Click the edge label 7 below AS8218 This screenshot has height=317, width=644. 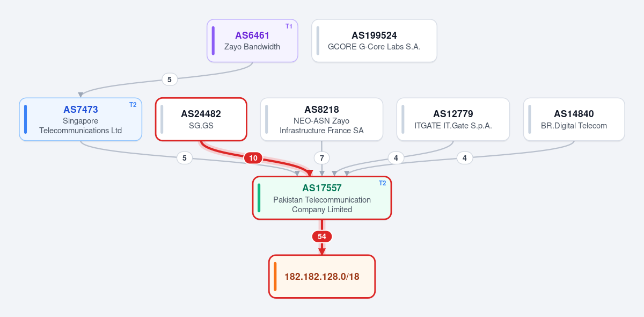pos(321,158)
